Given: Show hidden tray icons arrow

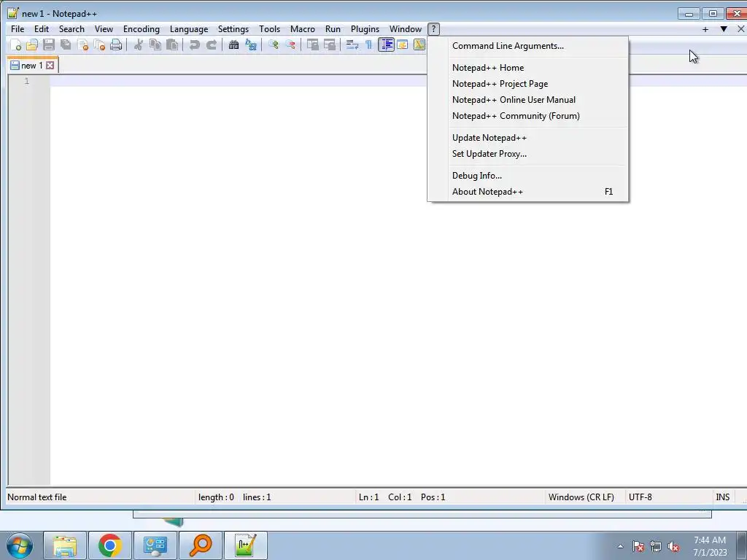Looking at the screenshot, I should pyautogui.click(x=620, y=546).
